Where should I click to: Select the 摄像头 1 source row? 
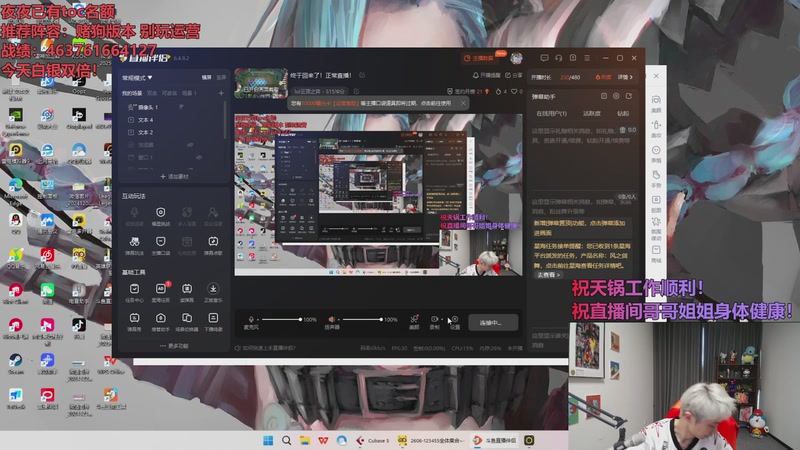173,107
